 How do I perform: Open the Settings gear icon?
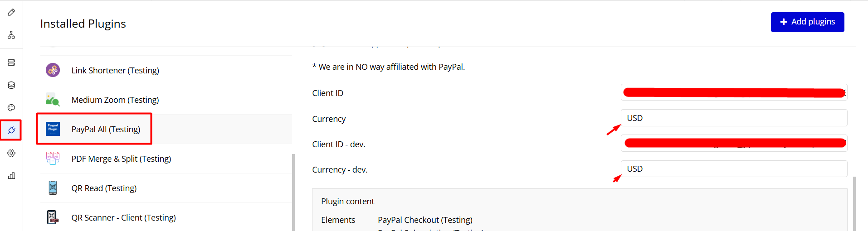[x=11, y=153]
